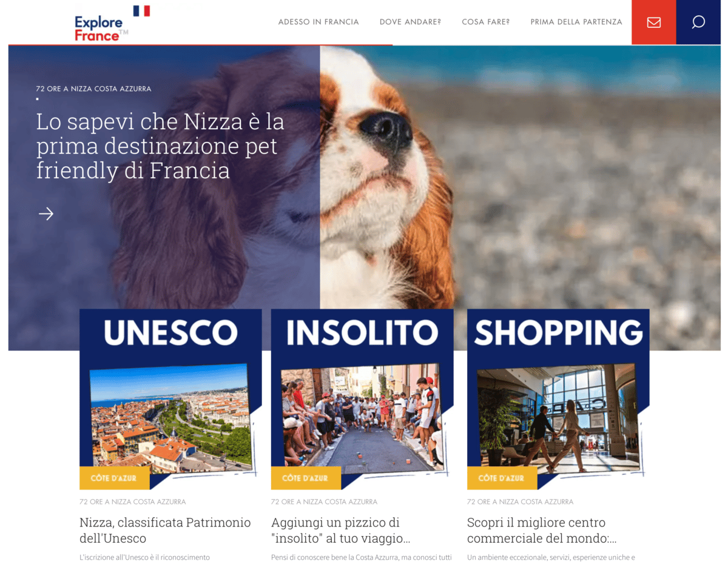This screenshot has height=564, width=728.
Task: Open the Prima della partenza menu
Action: tap(576, 22)
